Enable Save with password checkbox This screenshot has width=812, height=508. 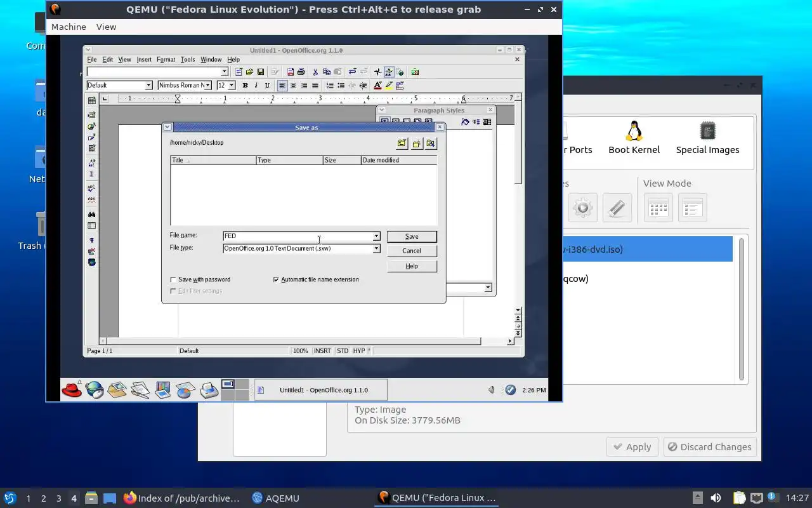(x=173, y=279)
